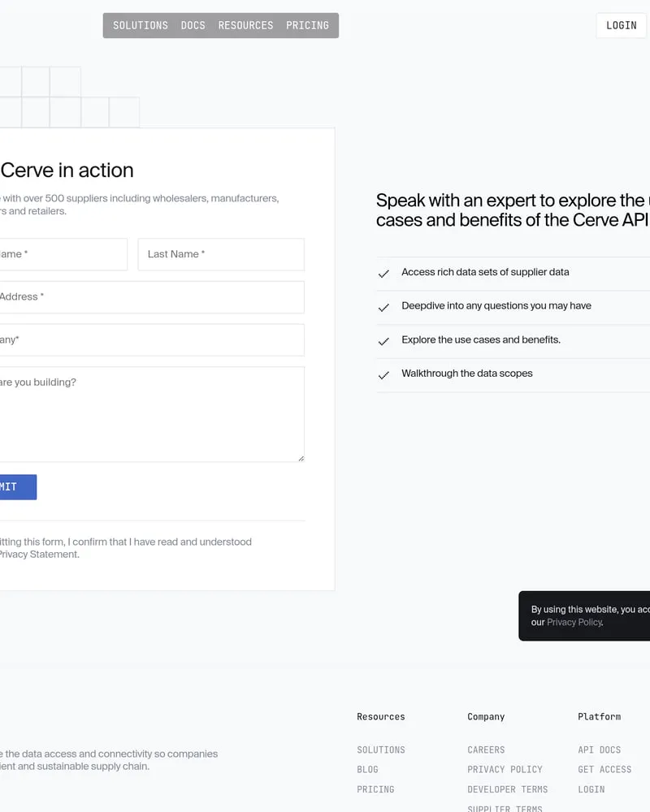Screen dimensions: 650x812
Task: Submit the form with blue button
Action: 18,486
